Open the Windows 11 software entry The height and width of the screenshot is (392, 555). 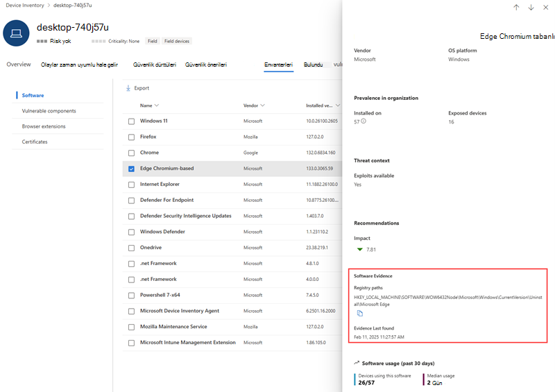[x=154, y=121]
